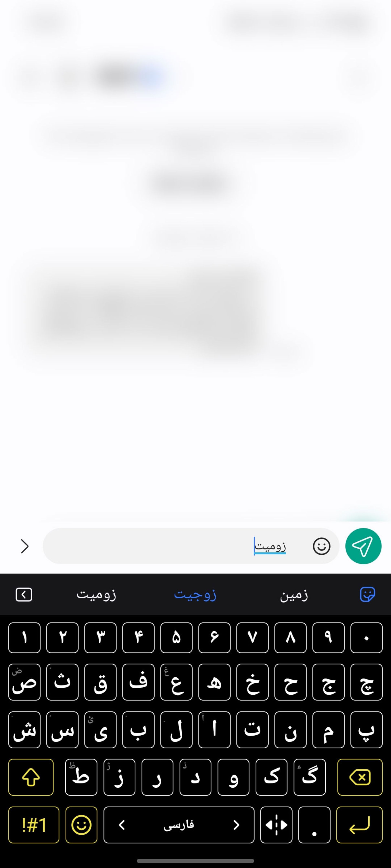Toggle the Persian keyboard language label
Viewport: 391px width, 868px height.
(x=178, y=824)
